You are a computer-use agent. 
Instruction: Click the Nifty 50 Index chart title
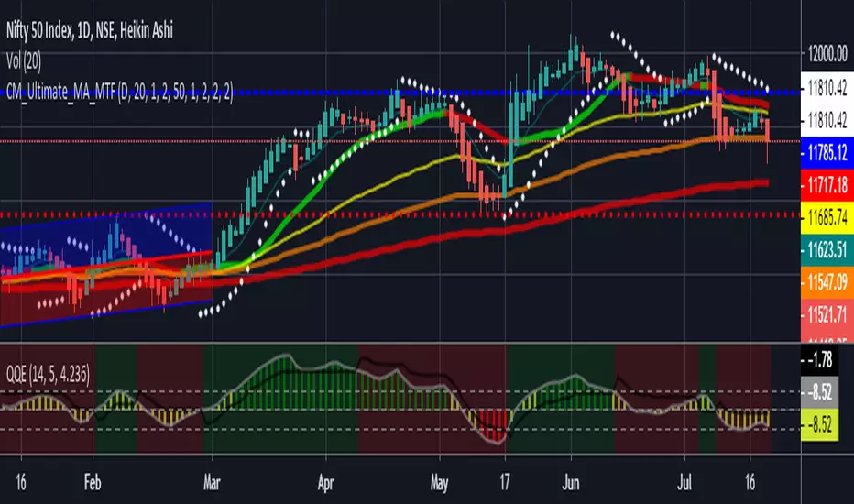pyautogui.click(x=90, y=30)
